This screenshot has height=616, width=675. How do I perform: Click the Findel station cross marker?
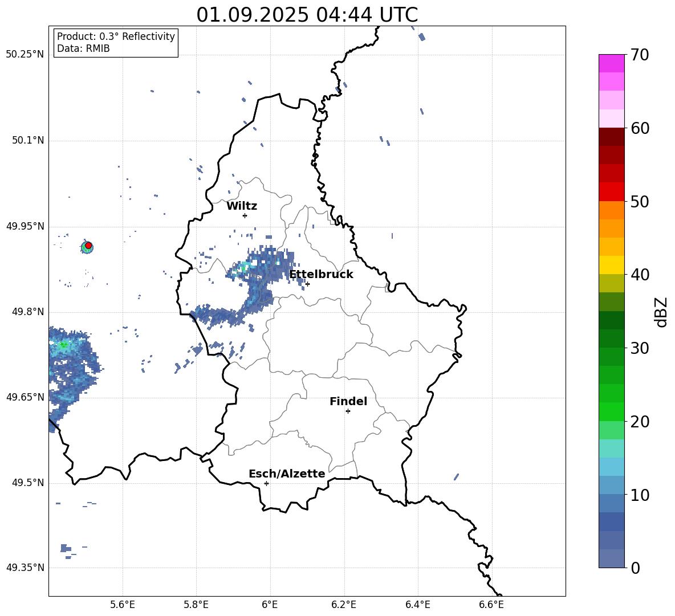348,411
